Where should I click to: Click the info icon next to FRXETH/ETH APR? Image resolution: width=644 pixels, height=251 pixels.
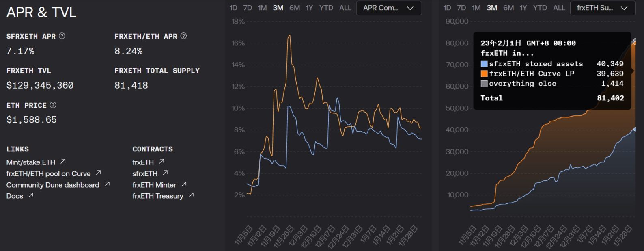(183, 36)
